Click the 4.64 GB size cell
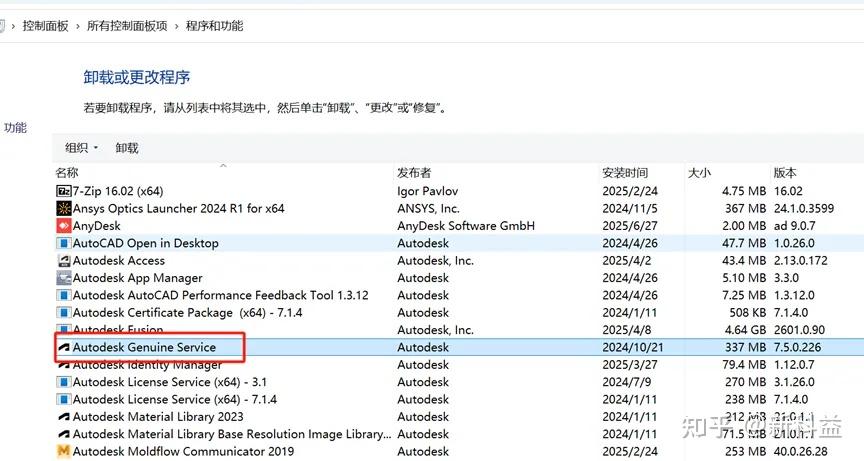 (744, 330)
